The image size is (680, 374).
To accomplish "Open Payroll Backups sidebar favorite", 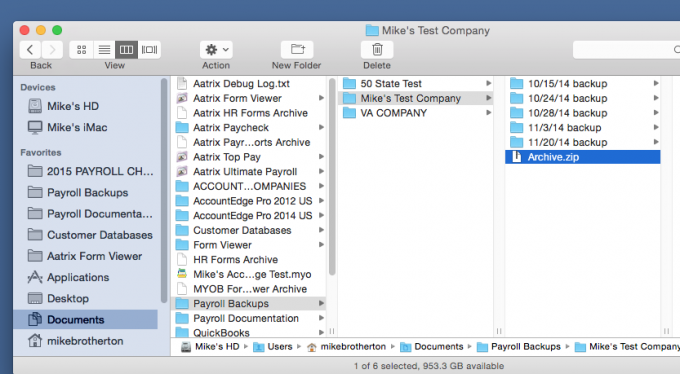I will pyautogui.click(x=78, y=193).
